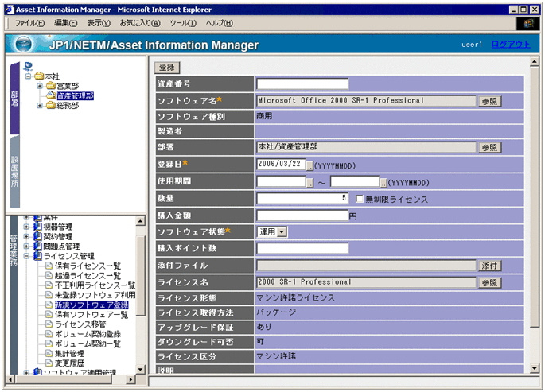This screenshot has width=545, height=392.
Task: Enable the 無制限ライセンス checkbox
Action: (360, 199)
